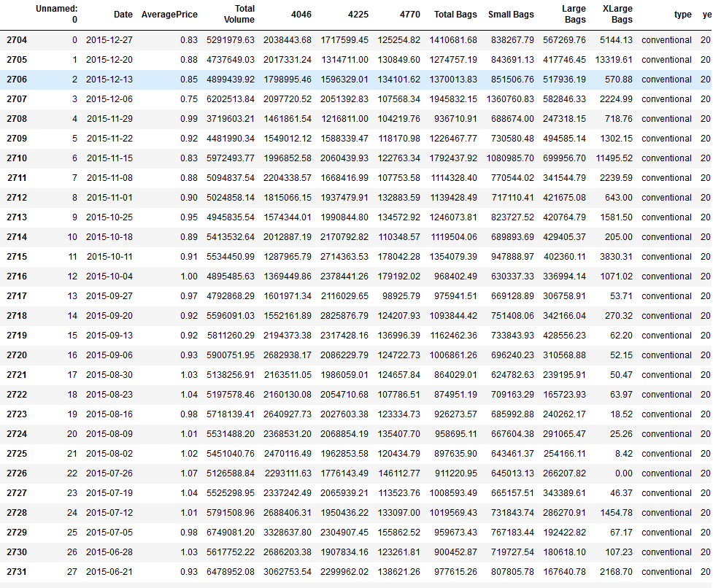Click Total Bags value 1945832.15
Image resolution: width=713 pixels, height=588 pixels.
pos(453,99)
